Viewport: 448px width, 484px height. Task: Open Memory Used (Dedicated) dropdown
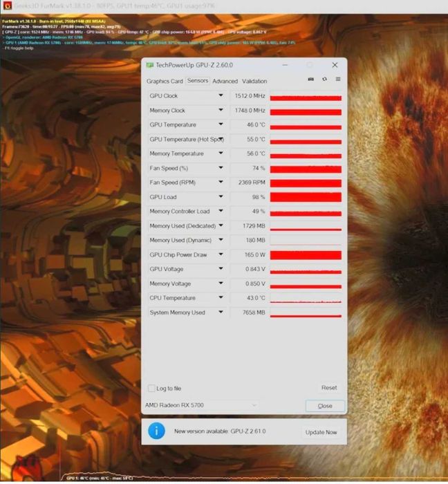pyautogui.click(x=221, y=225)
